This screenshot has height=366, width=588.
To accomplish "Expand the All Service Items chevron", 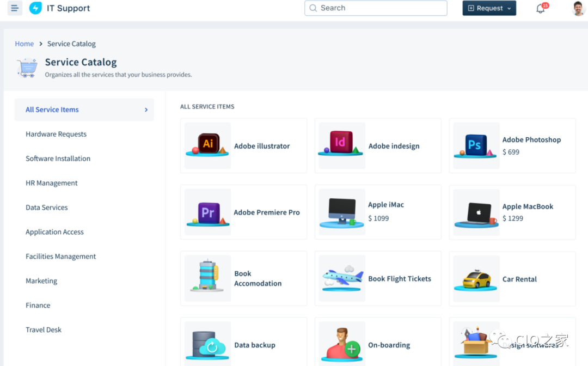I will [146, 110].
